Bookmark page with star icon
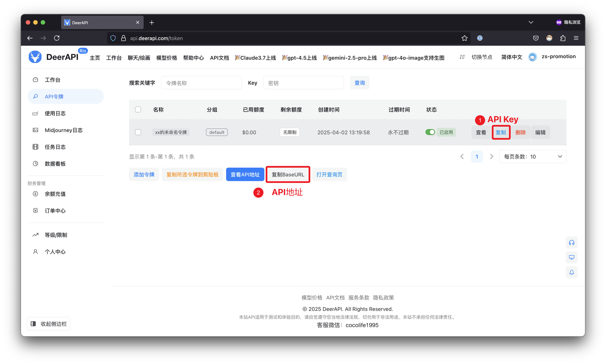Screen dimensions: 606x364 [464, 38]
